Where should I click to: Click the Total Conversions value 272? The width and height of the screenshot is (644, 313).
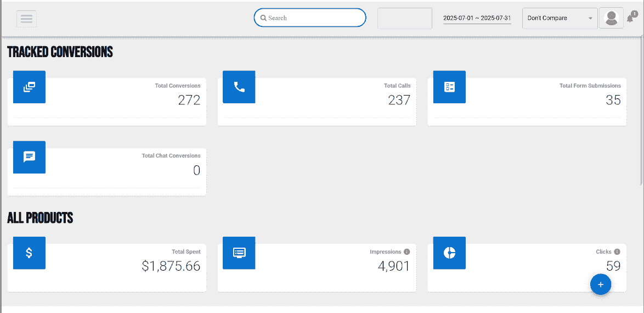(x=189, y=100)
